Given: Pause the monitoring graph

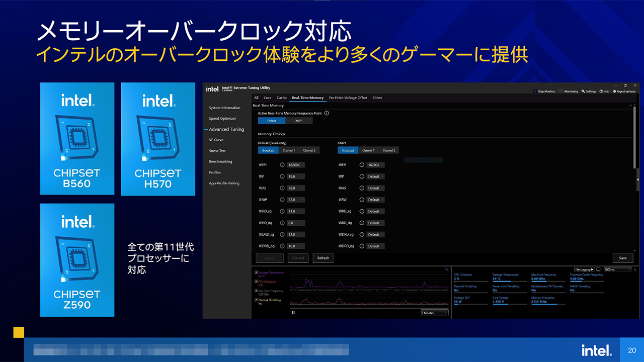Looking at the screenshot, I should coord(293,312).
